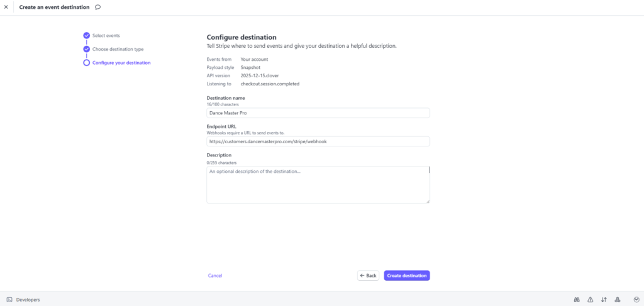Click the Developers terminal icon
Screen dimensions: 644x306
[x=9, y=300]
